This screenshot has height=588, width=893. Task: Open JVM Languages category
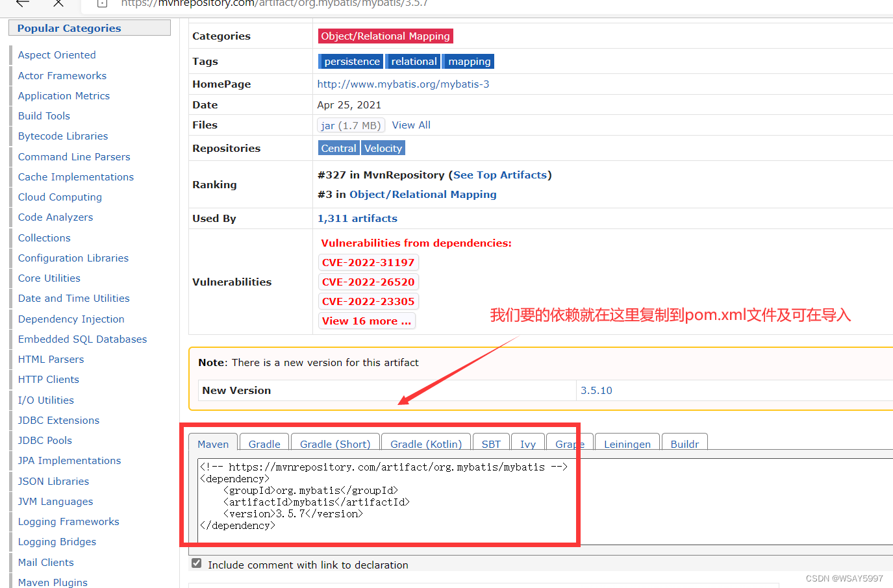pyautogui.click(x=55, y=502)
